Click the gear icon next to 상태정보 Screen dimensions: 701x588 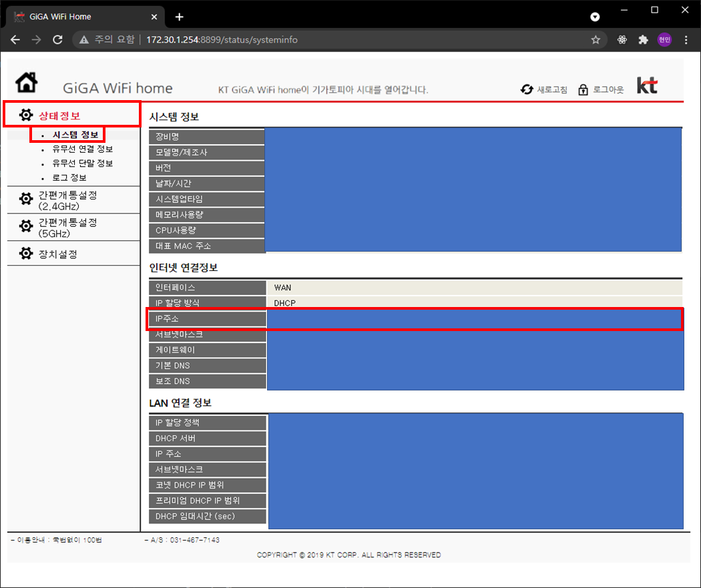(26, 115)
